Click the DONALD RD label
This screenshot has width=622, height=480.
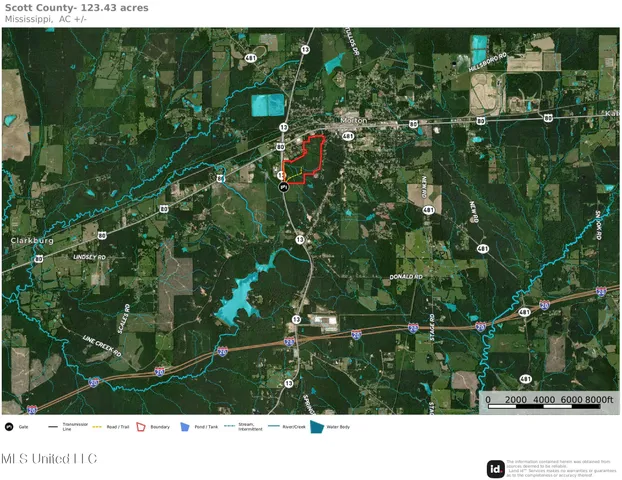tap(406, 276)
